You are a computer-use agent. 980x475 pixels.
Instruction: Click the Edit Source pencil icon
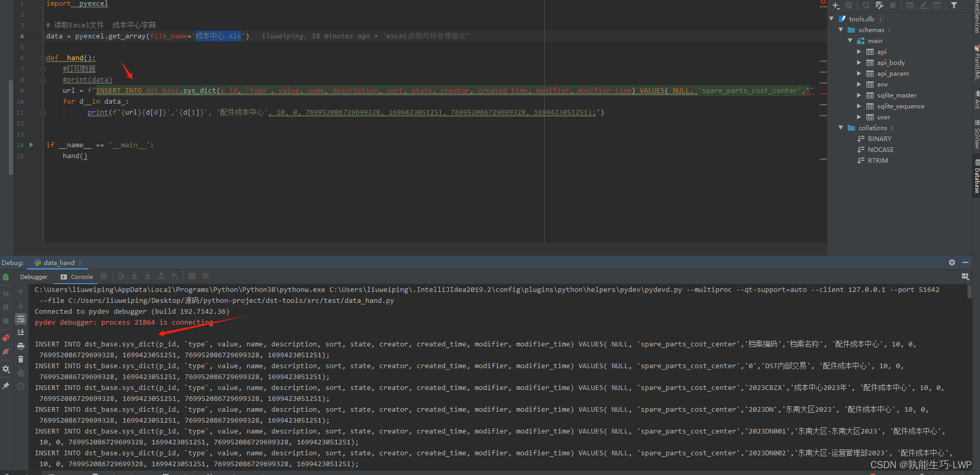[x=923, y=6]
